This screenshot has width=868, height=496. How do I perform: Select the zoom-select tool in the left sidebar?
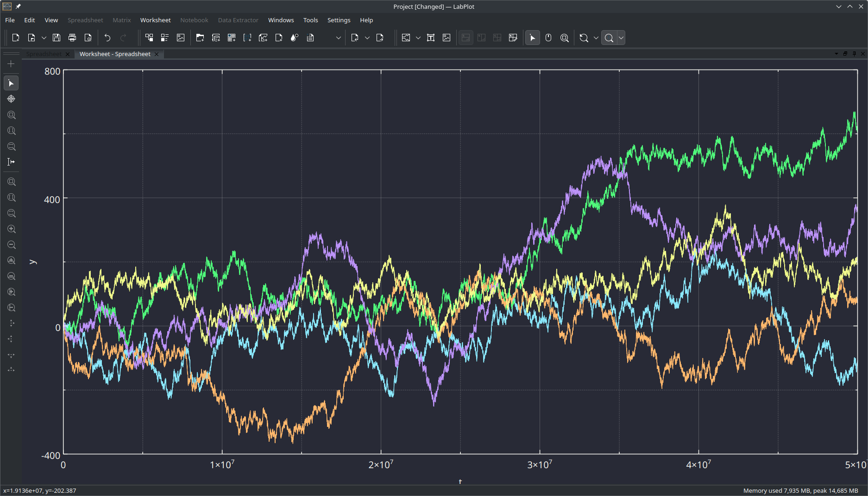[11, 115]
